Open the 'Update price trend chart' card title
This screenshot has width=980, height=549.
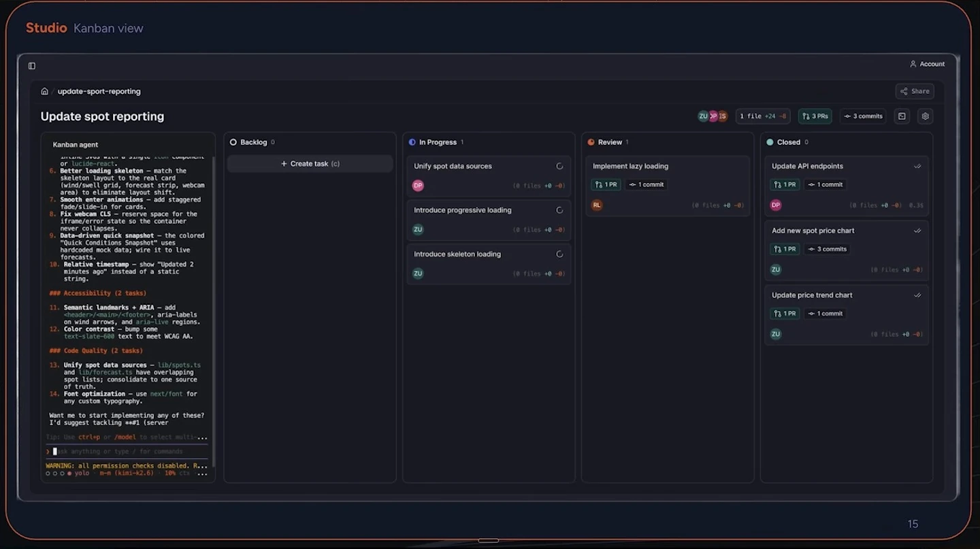(x=812, y=295)
